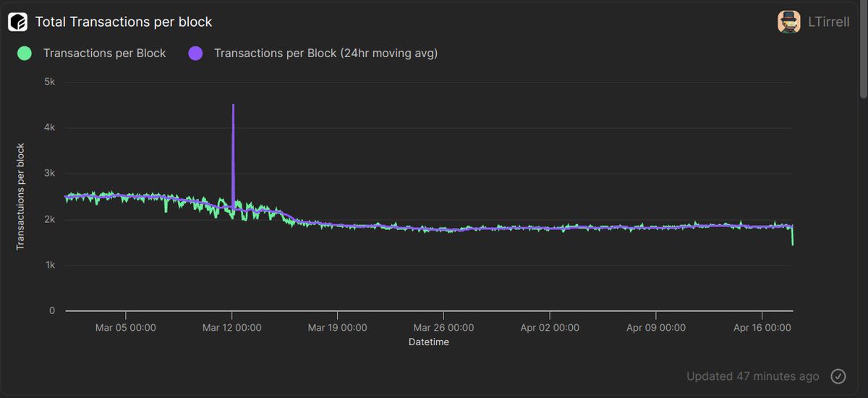
Task: Click the Mar 26 00:00 axis label
Action: click(444, 328)
